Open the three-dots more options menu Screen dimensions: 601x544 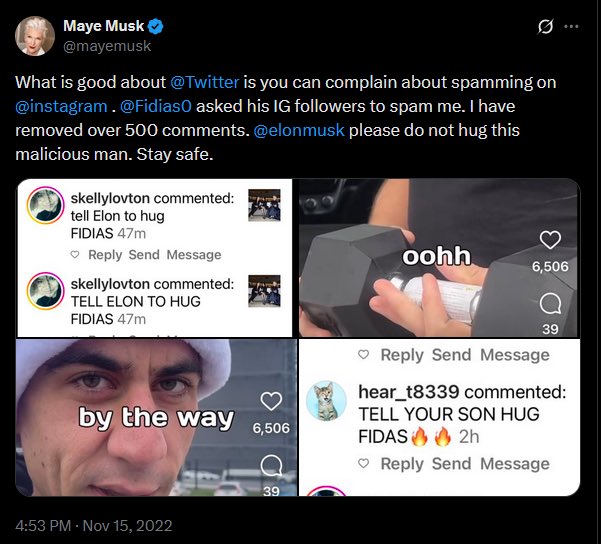pyautogui.click(x=572, y=27)
